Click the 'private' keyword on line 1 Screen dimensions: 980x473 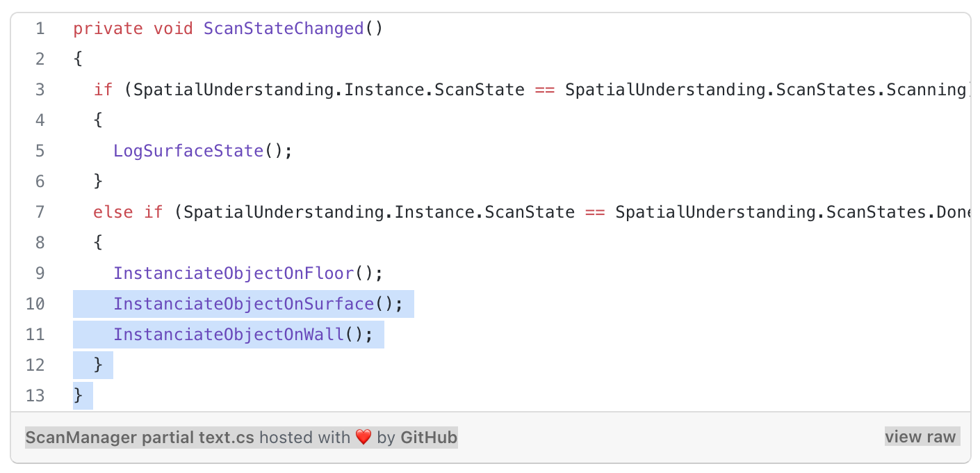[108, 29]
